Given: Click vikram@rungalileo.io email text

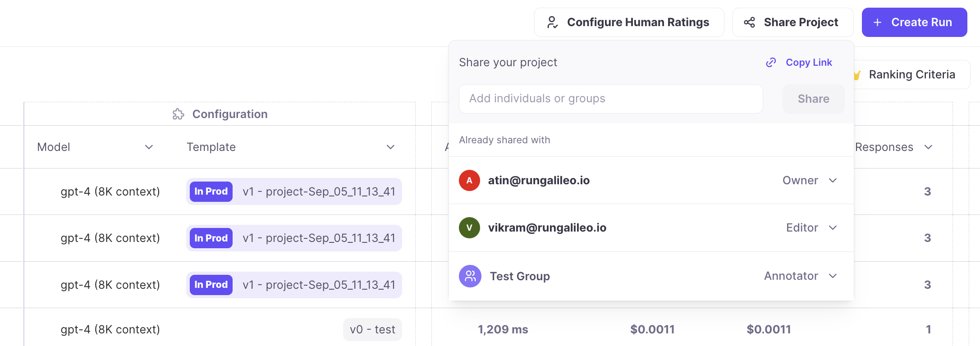Looking at the screenshot, I should (x=547, y=228).
